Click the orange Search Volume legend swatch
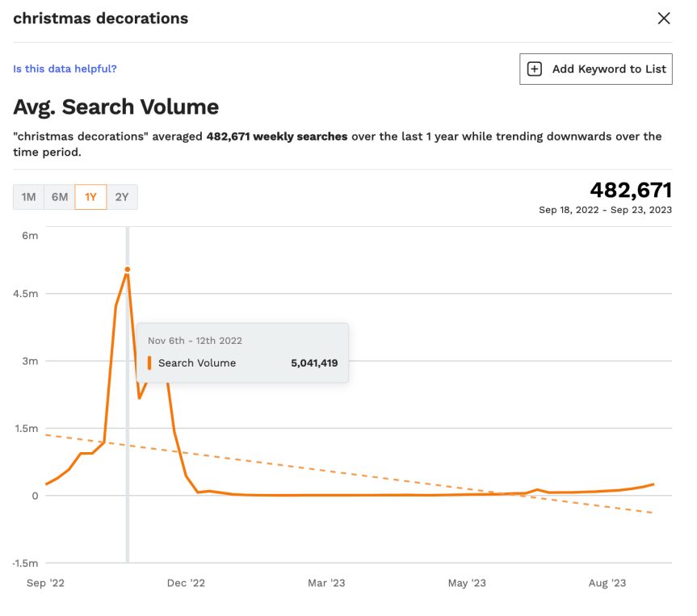 (x=149, y=363)
